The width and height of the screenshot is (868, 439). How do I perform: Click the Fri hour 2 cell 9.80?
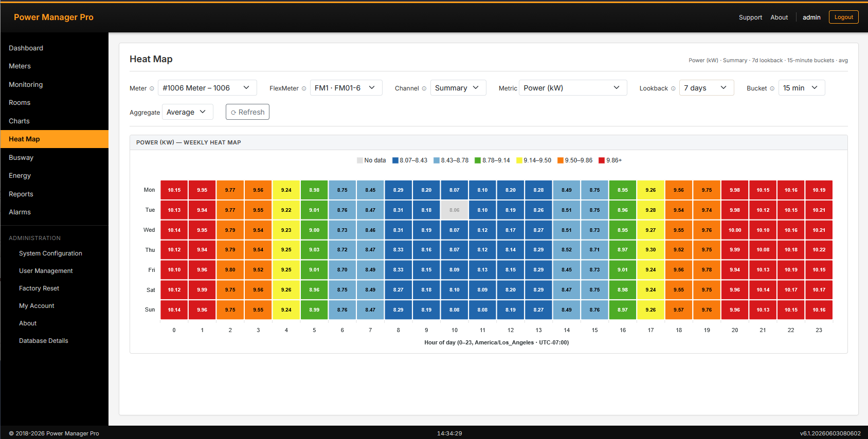click(x=230, y=270)
